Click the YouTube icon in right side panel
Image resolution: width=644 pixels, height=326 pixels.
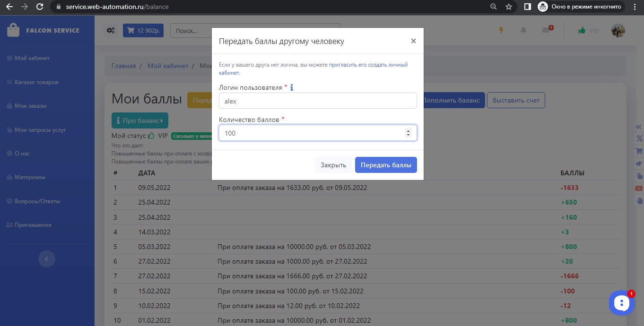click(x=639, y=188)
